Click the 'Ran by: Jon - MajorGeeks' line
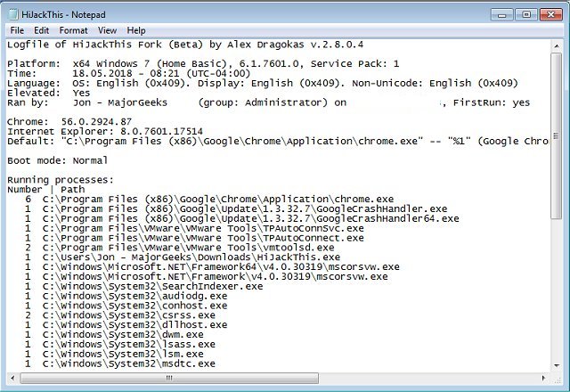This screenshot has height=392, width=570. [269, 102]
